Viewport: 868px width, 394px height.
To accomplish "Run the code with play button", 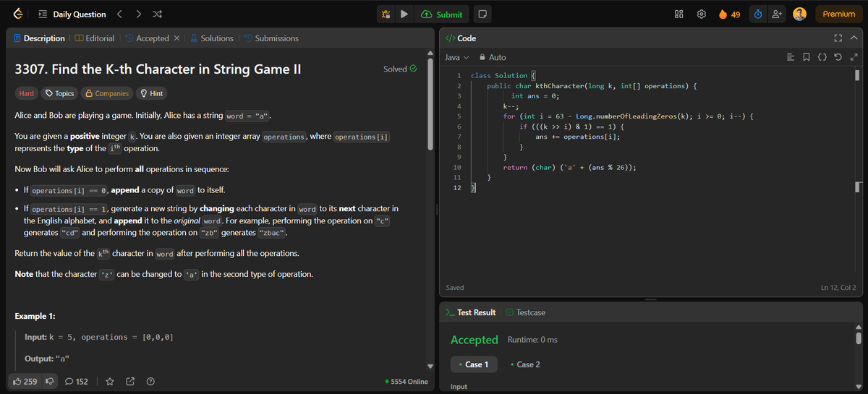I will [404, 14].
